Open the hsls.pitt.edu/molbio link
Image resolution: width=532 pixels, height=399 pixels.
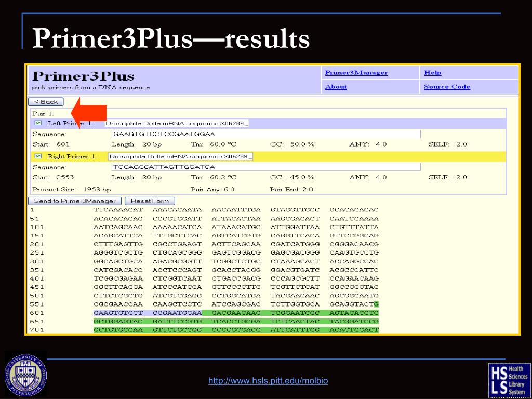pyautogui.click(x=268, y=381)
